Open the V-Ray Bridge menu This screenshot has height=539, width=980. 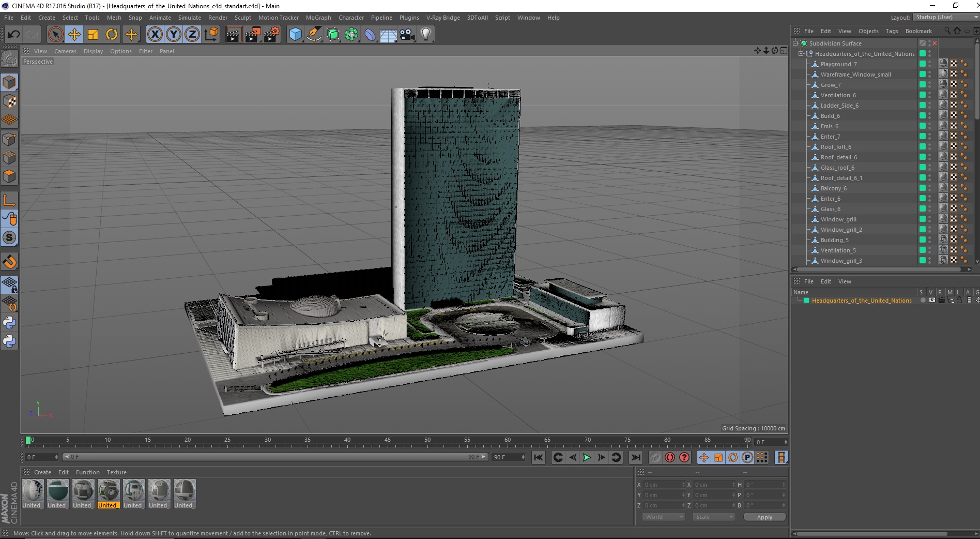(443, 18)
